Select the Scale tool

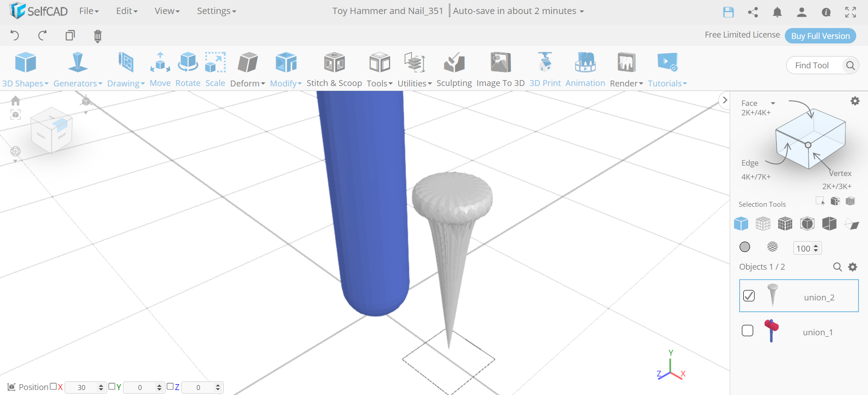pyautogui.click(x=215, y=69)
